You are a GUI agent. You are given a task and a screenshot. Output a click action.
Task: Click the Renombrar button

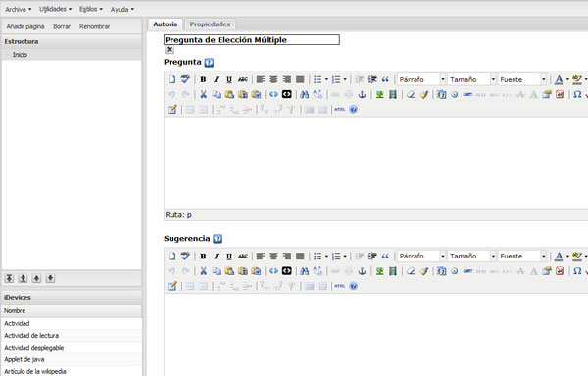[94, 26]
